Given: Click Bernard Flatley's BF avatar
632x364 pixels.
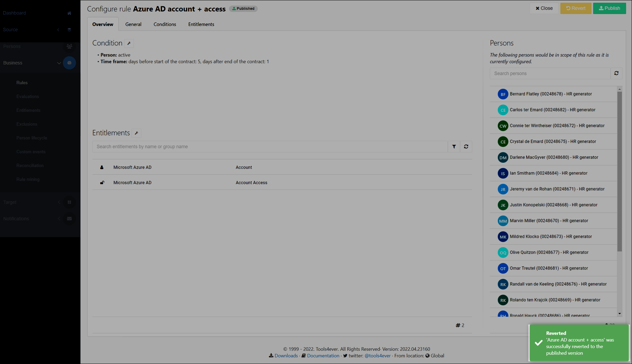Looking at the screenshot, I should (x=502, y=94).
